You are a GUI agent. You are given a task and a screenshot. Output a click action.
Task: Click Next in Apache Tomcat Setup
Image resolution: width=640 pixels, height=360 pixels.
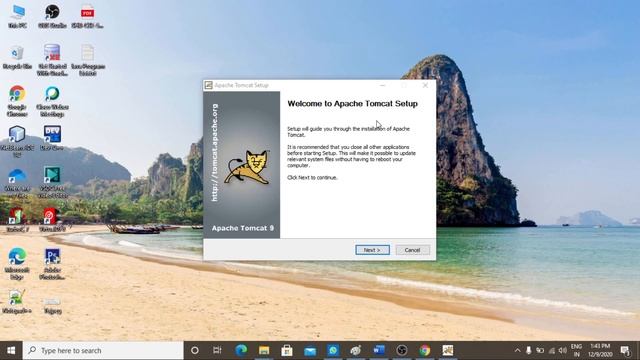point(372,250)
